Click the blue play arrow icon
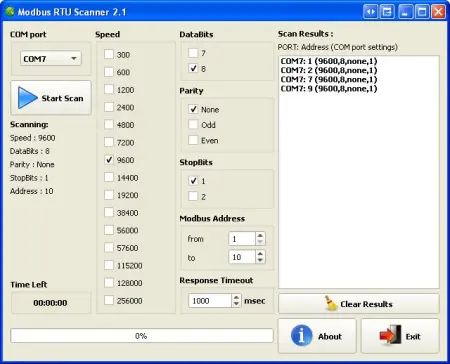Viewport: 450px width, 364px height. point(27,98)
